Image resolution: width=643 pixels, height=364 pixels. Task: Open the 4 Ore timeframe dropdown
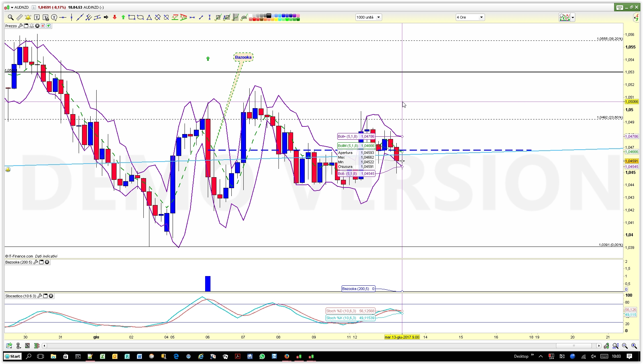click(481, 17)
